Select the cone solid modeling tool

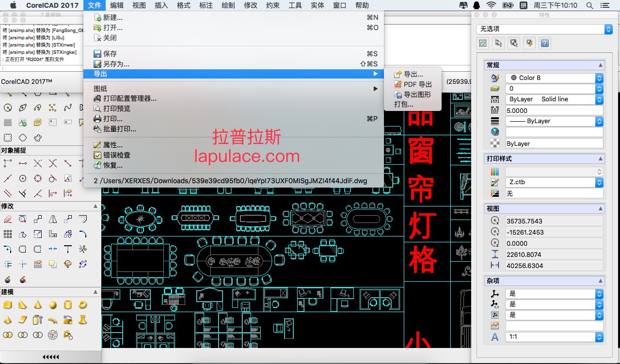click(x=38, y=305)
